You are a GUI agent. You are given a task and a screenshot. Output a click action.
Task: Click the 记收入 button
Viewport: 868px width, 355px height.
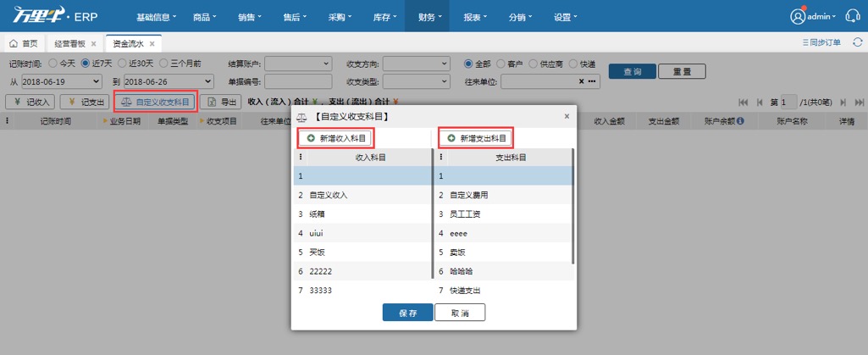pyautogui.click(x=30, y=102)
